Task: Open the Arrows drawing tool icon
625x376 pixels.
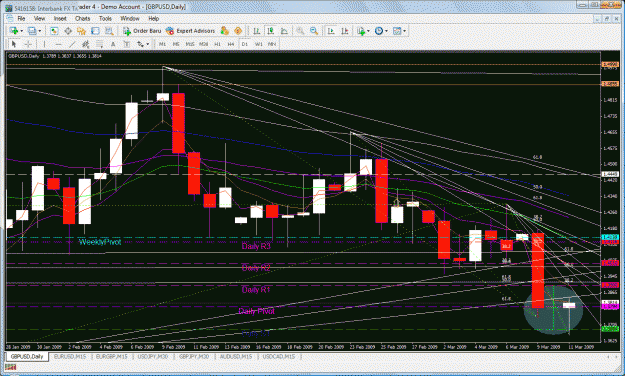Action: (140, 44)
